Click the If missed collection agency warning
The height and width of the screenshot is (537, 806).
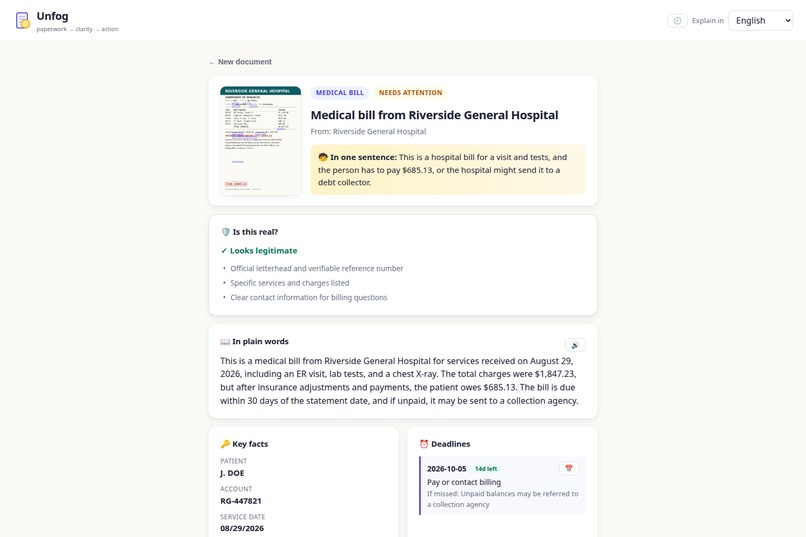point(503,499)
